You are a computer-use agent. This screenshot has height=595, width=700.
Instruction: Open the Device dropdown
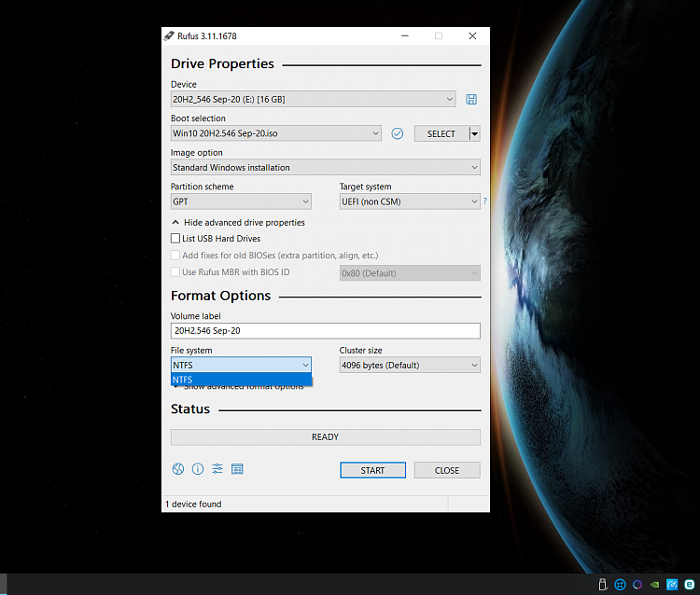coord(313,99)
